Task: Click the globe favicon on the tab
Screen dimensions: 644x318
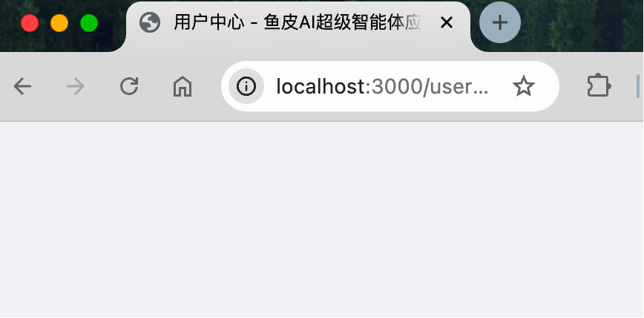Action: [150, 22]
